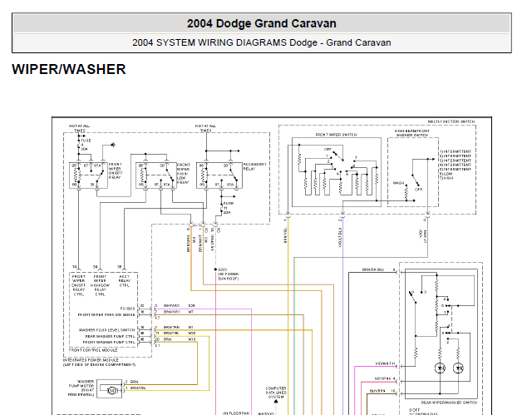The image size is (532, 415).
Task: Click HOT AT ALL TIMES above fuse 4
Action: point(80,128)
